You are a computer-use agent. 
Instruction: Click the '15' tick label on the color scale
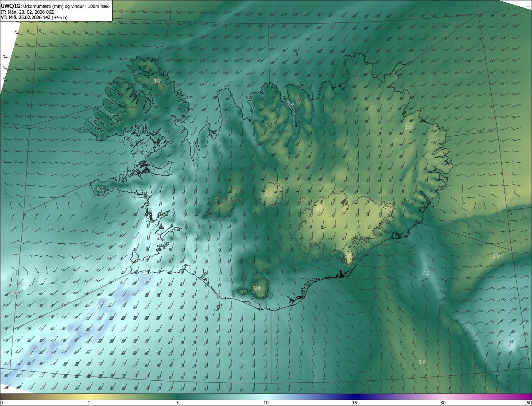[x=355, y=403]
